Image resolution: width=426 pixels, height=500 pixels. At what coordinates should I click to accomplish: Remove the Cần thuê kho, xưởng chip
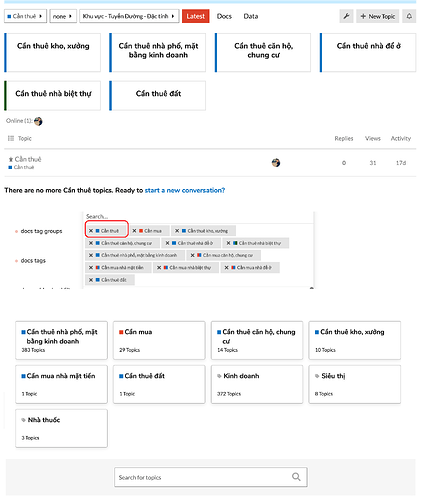click(x=177, y=231)
